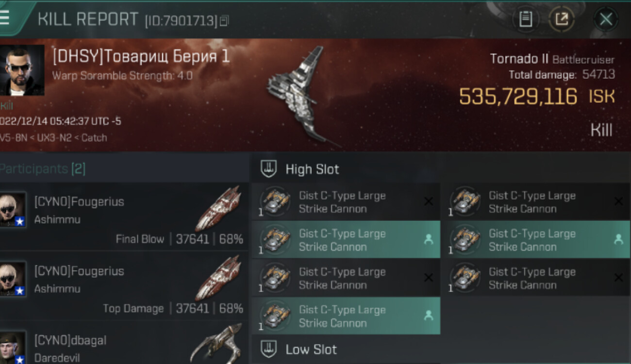The height and width of the screenshot is (364, 631).
Task: Open victim pilot portrait Товарищ Берия 1
Action: [22, 71]
